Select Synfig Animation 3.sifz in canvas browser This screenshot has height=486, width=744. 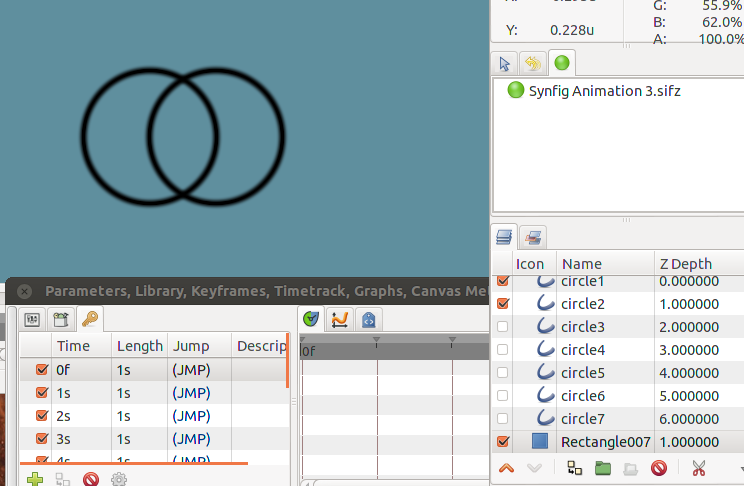coord(604,91)
